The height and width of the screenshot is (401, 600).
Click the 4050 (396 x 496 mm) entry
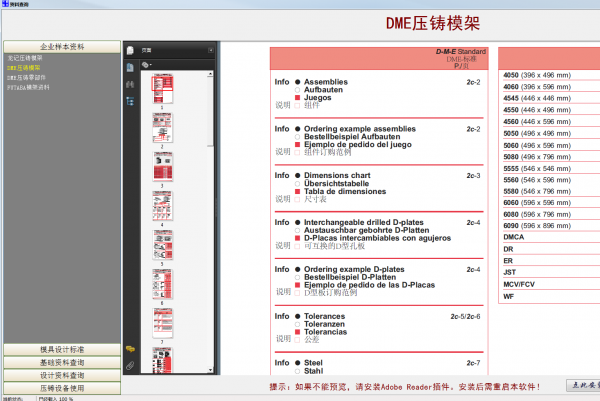click(537, 75)
